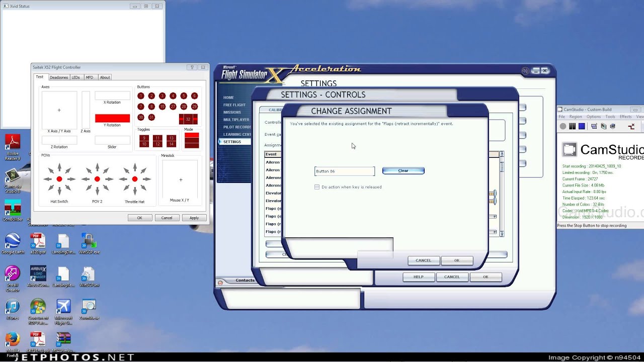This screenshot has height=362, width=644.
Task: Click Saitek toggle 11 indicator
Action: coord(157,138)
